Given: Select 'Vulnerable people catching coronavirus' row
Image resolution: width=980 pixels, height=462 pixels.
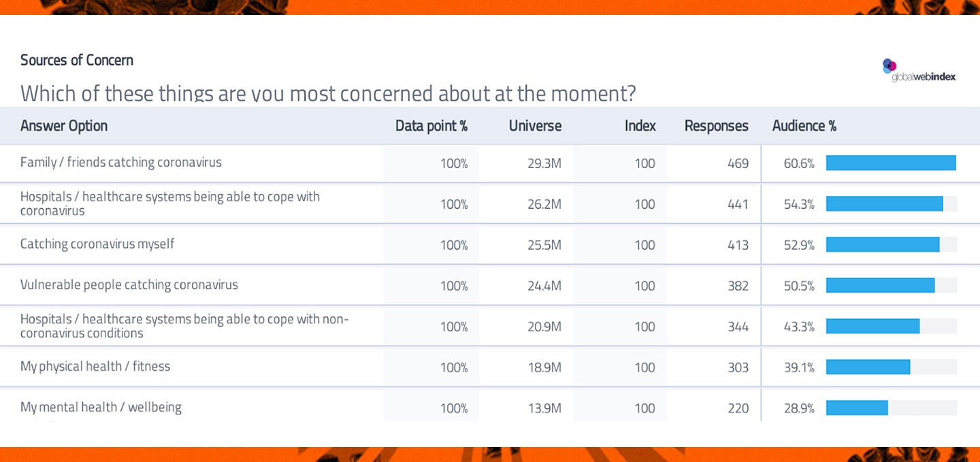Looking at the screenshot, I should click(x=129, y=284).
